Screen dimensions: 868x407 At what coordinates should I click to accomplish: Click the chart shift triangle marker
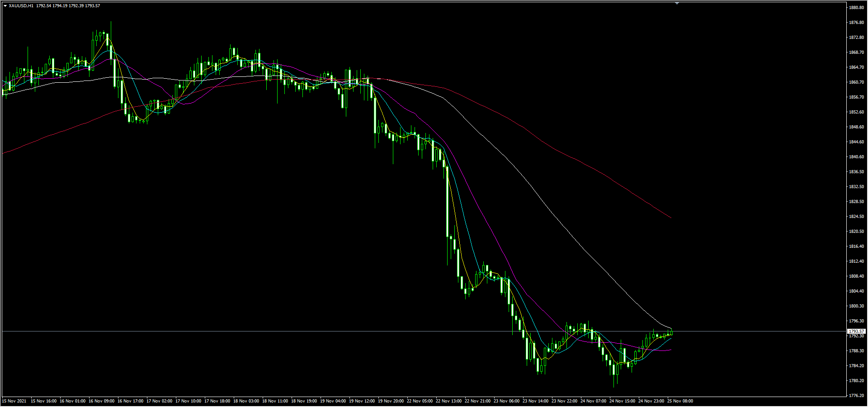[677, 3]
